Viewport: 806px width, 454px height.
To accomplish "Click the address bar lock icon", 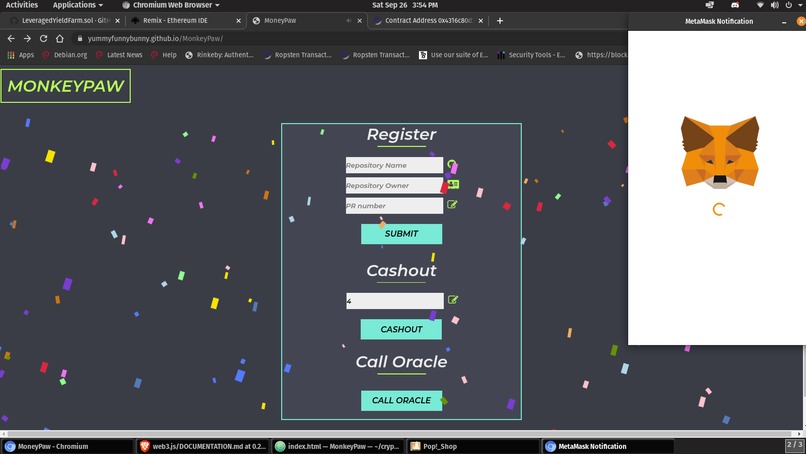I will [80, 39].
